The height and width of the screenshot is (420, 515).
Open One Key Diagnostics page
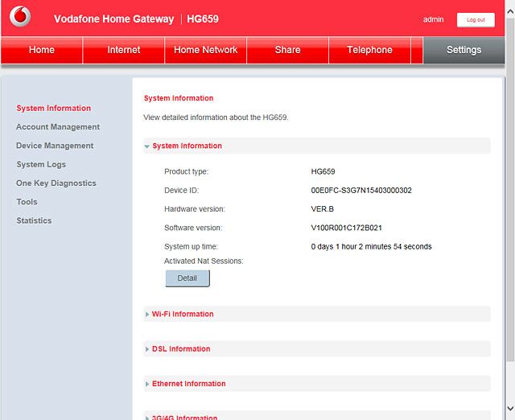click(x=56, y=183)
